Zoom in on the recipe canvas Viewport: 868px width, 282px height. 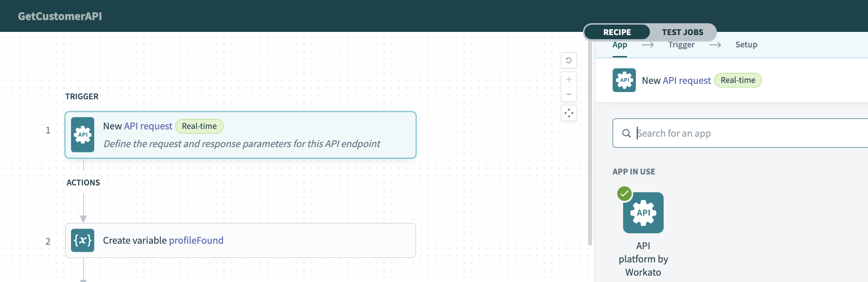(x=569, y=80)
